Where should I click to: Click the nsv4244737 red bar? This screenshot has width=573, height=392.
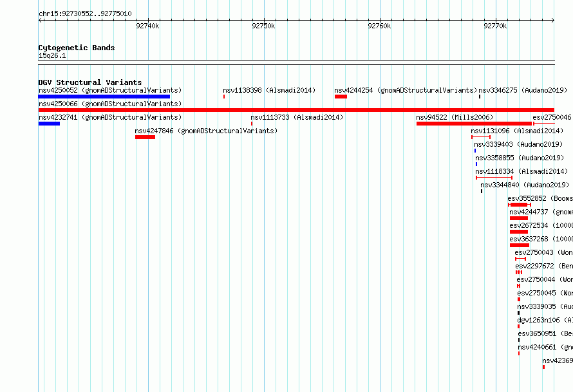tap(519, 218)
